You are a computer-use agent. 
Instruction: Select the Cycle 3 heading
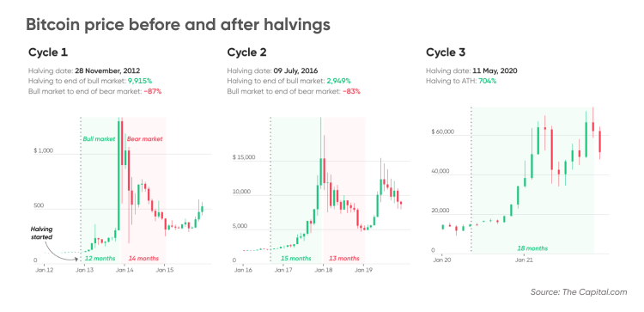(x=446, y=52)
